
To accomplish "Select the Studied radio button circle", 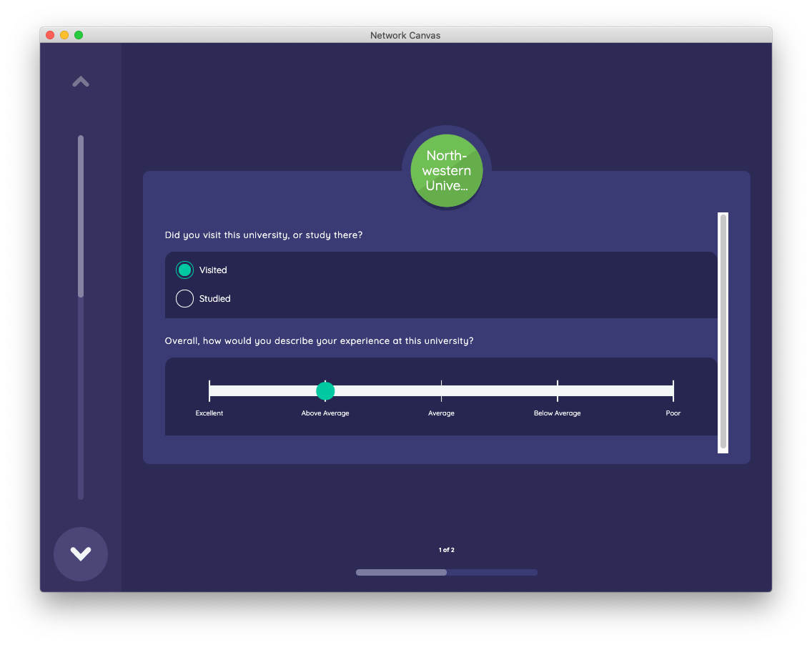I will pos(184,299).
